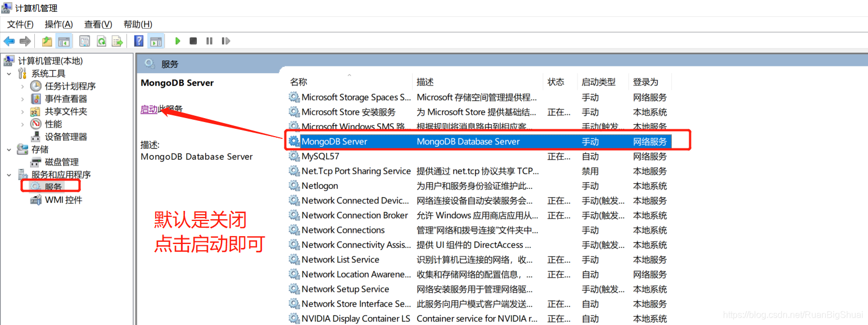Expand the 事件查看器 node
This screenshot has height=325, width=868.
22,99
